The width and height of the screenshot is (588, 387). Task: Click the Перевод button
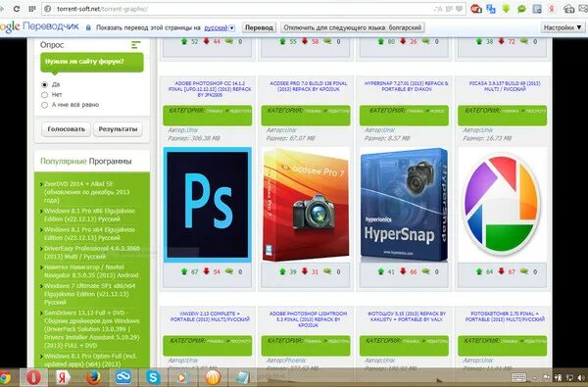pos(259,27)
